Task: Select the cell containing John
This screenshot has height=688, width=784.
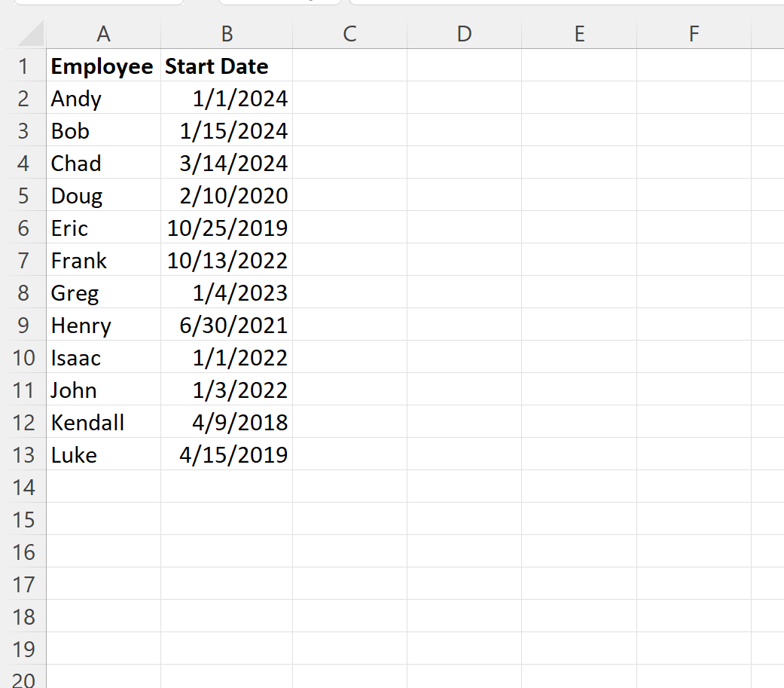Action: coord(103,390)
